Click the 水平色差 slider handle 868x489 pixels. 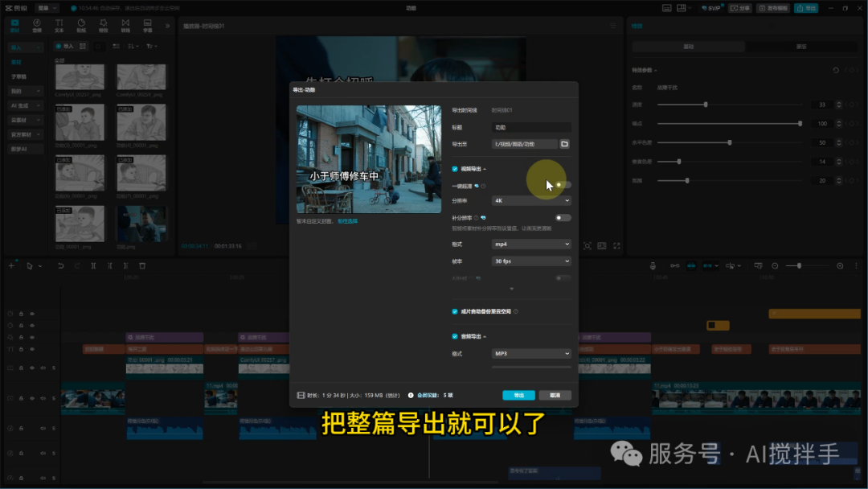pyautogui.click(x=730, y=142)
